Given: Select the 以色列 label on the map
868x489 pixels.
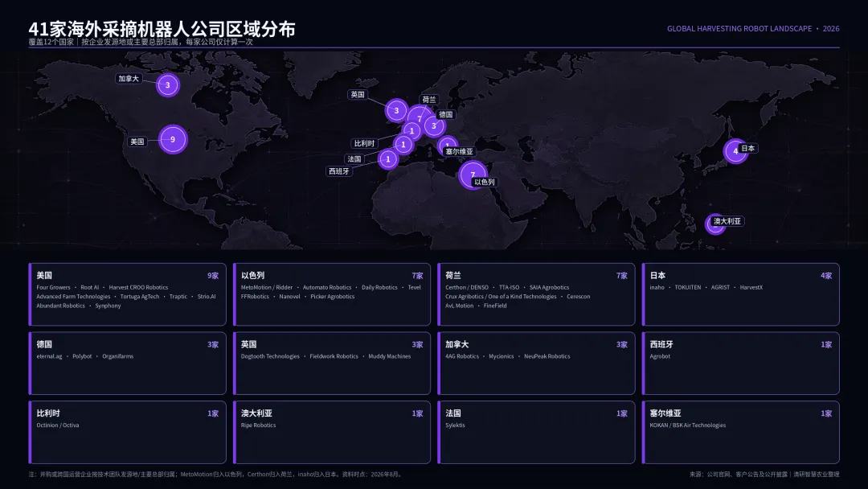Looking at the screenshot, I should tap(485, 183).
